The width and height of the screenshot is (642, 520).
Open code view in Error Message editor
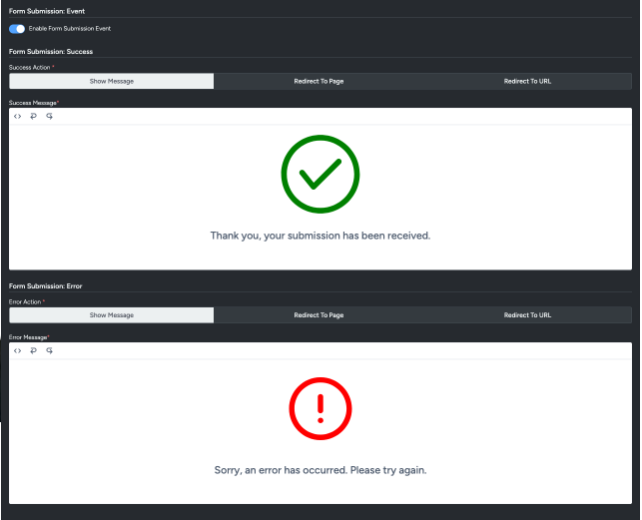point(17,351)
